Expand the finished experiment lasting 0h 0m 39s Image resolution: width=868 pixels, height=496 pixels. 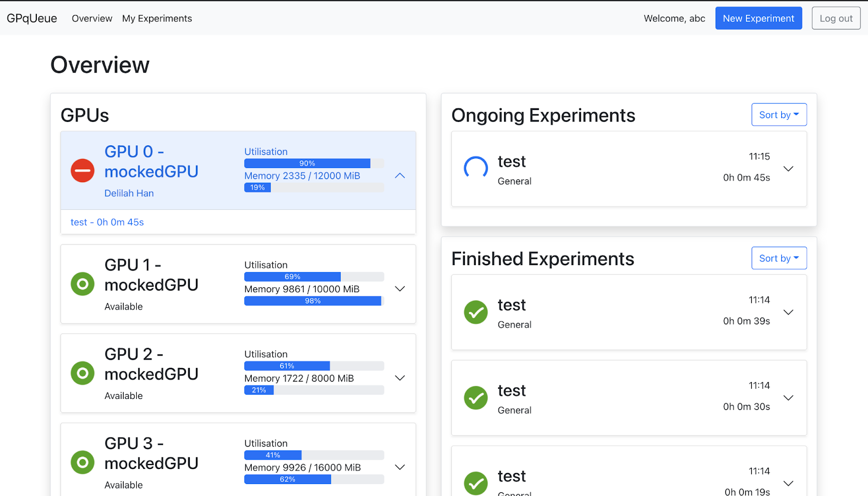pyautogui.click(x=788, y=312)
